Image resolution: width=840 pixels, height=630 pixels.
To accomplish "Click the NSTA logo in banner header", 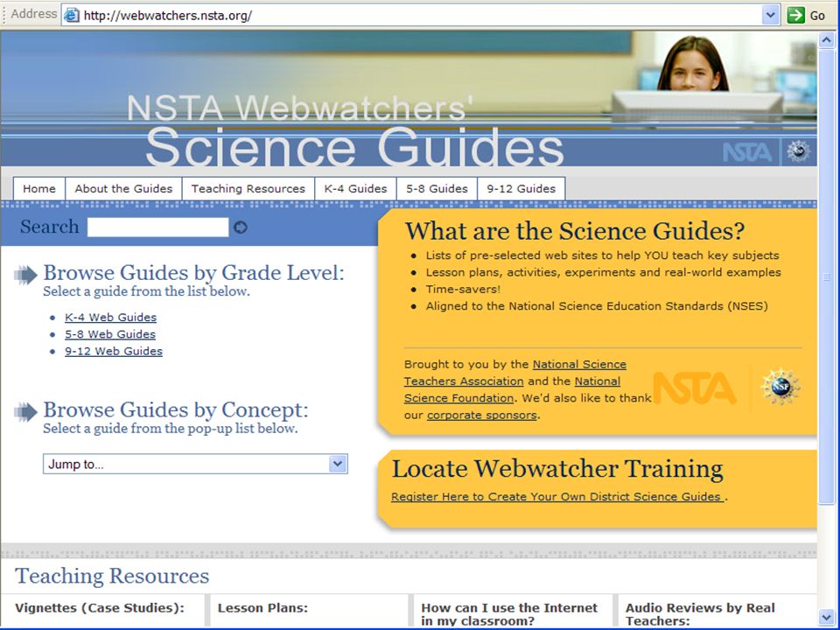I will pyautogui.click(x=747, y=152).
